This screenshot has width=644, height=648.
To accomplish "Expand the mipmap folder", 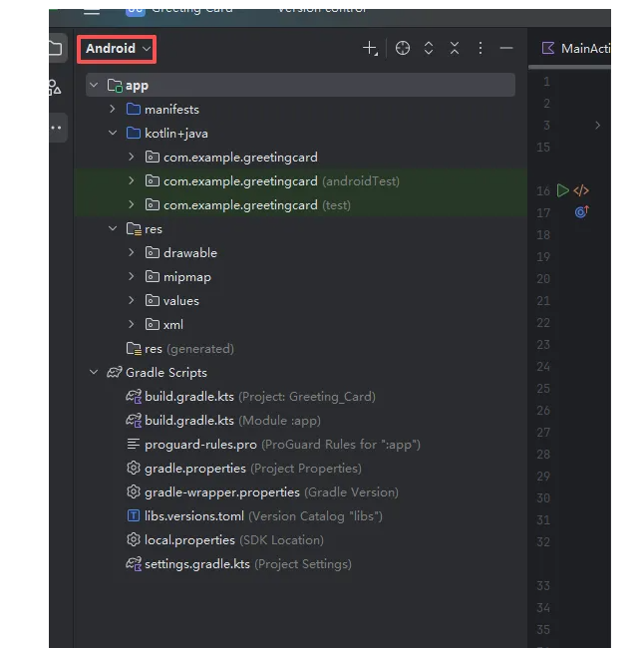I will coord(131,276).
